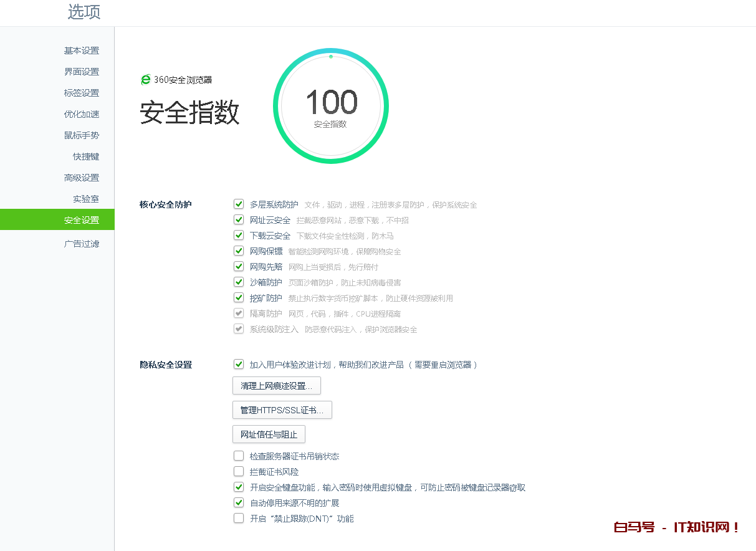The height and width of the screenshot is (551, 756).
Task: Open 鼠标手势 settings
Action: (81, 135)
